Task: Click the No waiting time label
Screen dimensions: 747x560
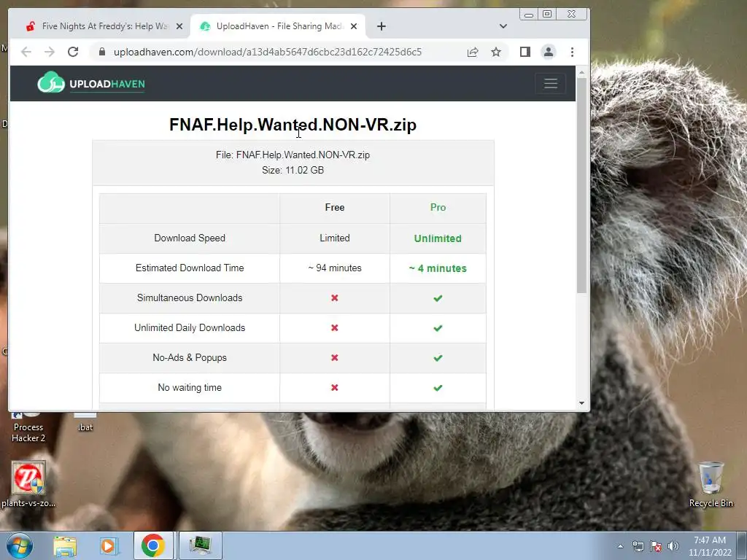Action: coord(190,388)
